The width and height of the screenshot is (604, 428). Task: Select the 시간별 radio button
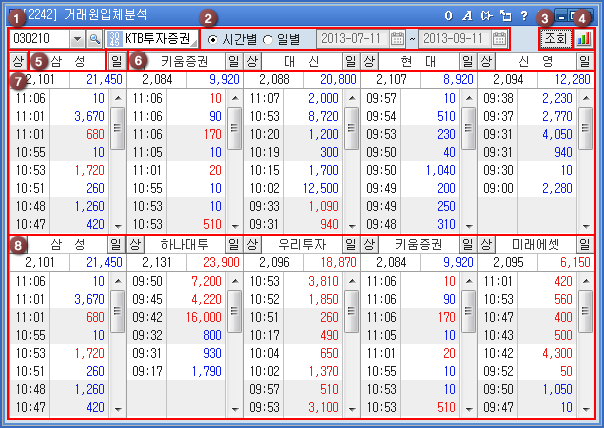coord(213,39)
